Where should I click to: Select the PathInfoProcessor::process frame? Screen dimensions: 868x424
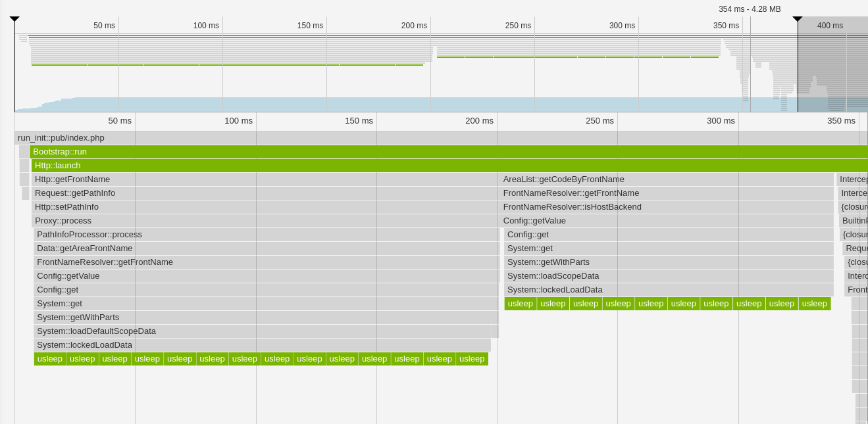click(266, 235)
